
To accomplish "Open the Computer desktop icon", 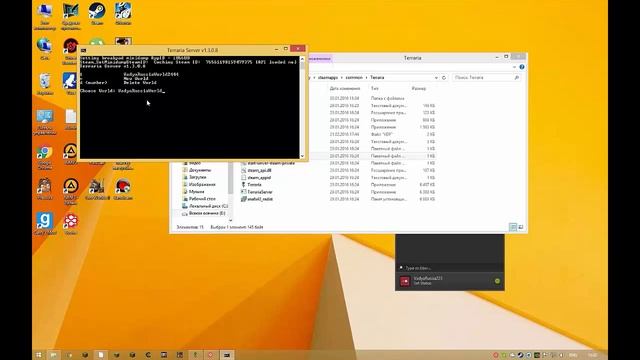I will (44, 11).
